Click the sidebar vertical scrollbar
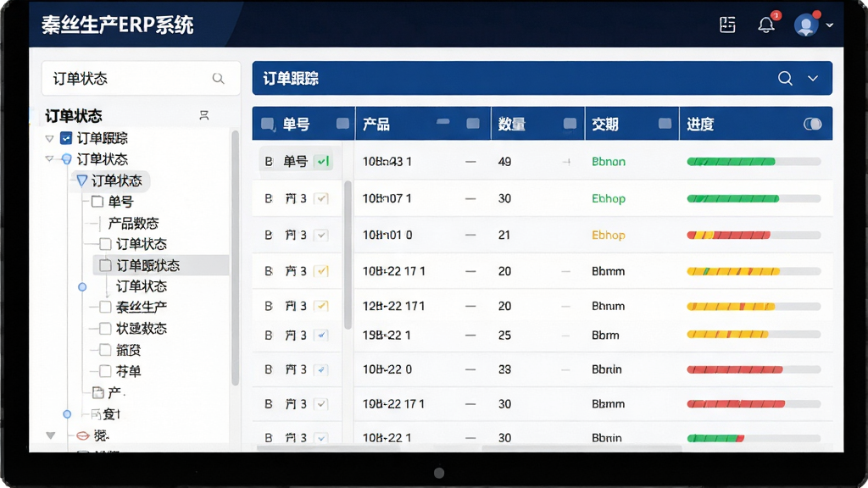868x488 pixels. [236, 258]
